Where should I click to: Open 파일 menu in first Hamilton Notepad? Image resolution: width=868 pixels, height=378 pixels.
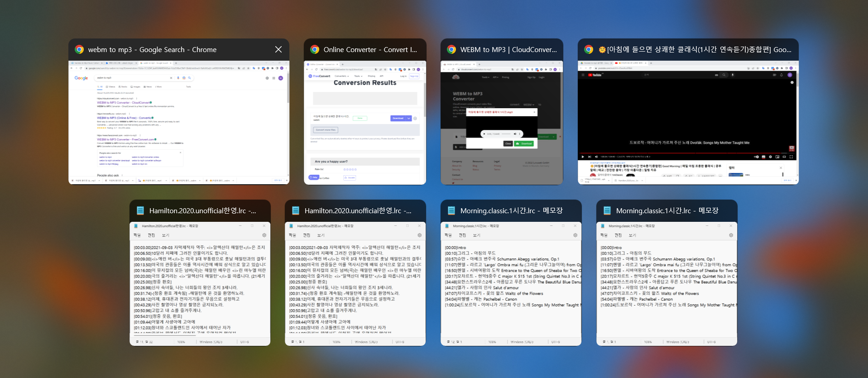pos(137,235)
